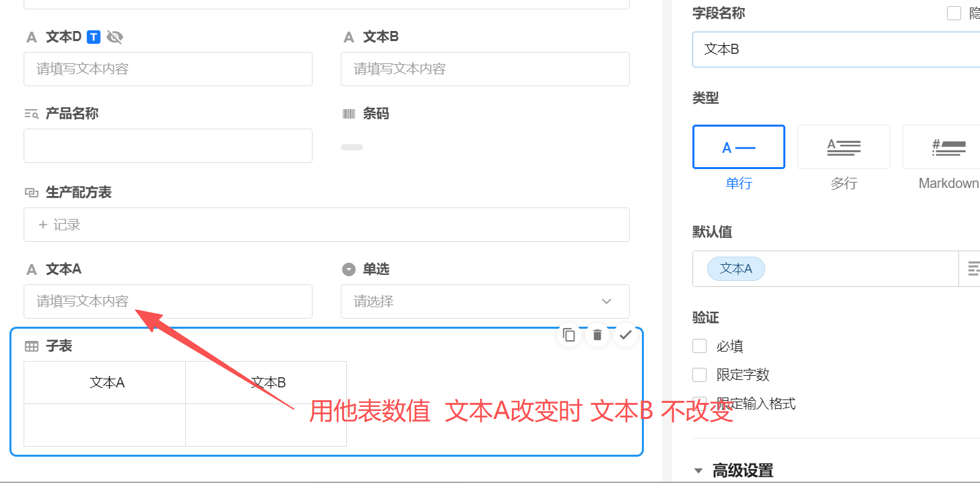Click the trash icon to delete 子表
980x483 pixels.
pyautogui.click(x=597, y=334)
